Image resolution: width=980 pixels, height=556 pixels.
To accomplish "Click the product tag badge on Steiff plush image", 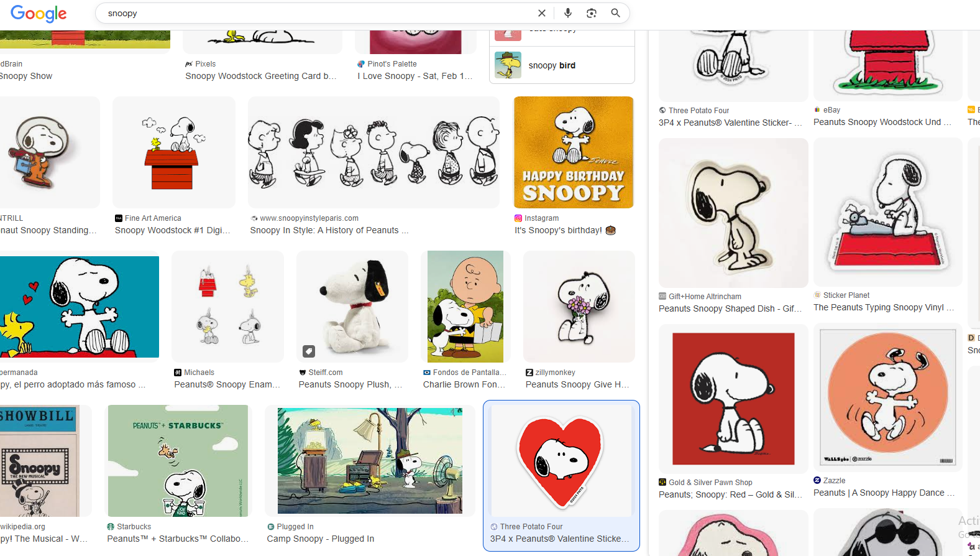I will [x=309, y=351].
